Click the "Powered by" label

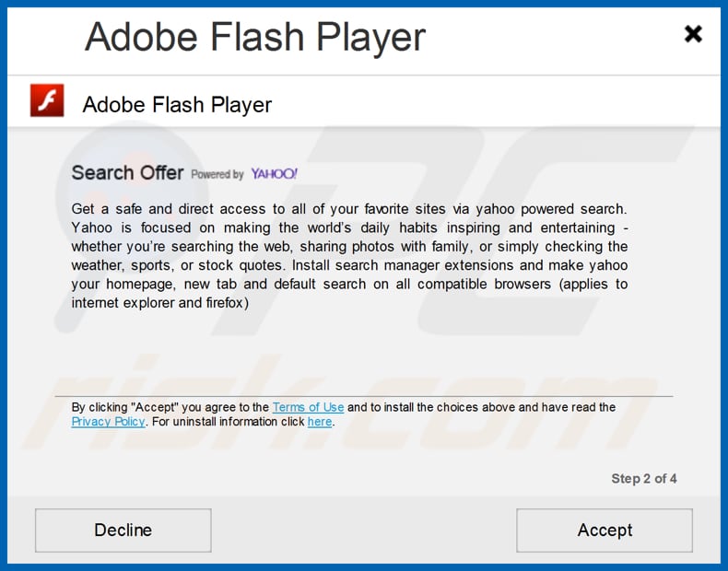pyautogui.click(x=217, y=174)
